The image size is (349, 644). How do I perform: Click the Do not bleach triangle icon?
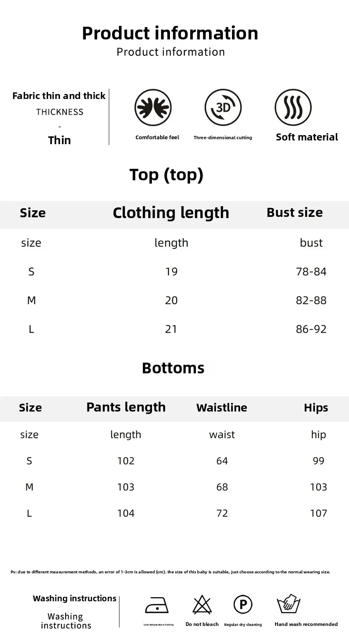202,605
